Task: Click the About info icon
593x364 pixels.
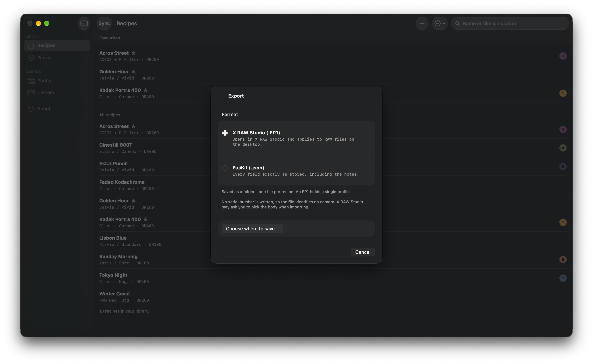Action: tap(31, 109)
